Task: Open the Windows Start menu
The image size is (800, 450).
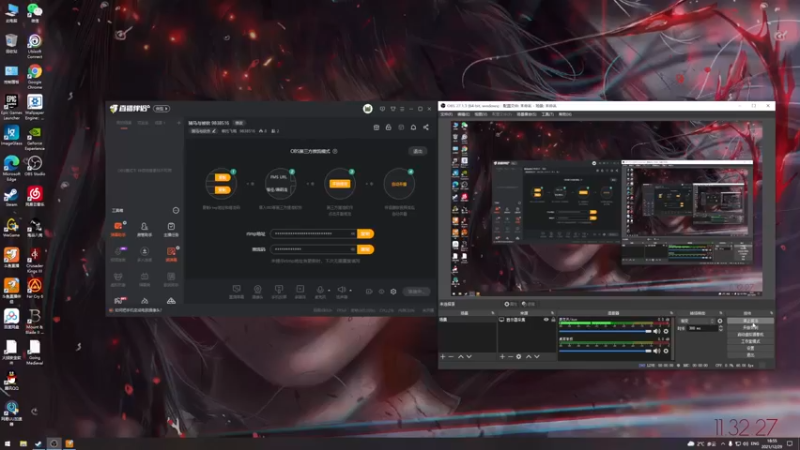Action: point(8,443)
